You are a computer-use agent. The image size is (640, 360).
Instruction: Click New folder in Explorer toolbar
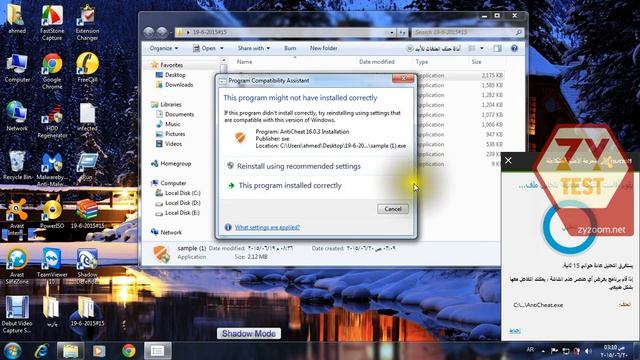coord(323,48)
